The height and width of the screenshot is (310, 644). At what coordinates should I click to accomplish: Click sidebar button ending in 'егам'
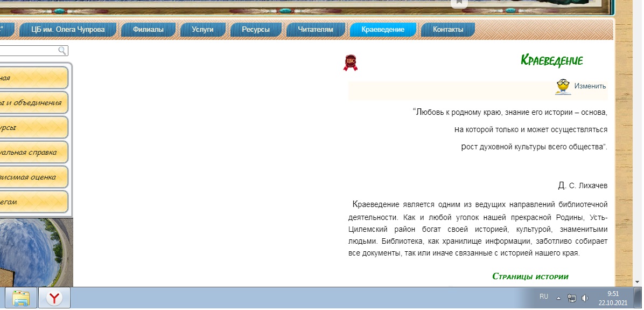click(34, 202)
